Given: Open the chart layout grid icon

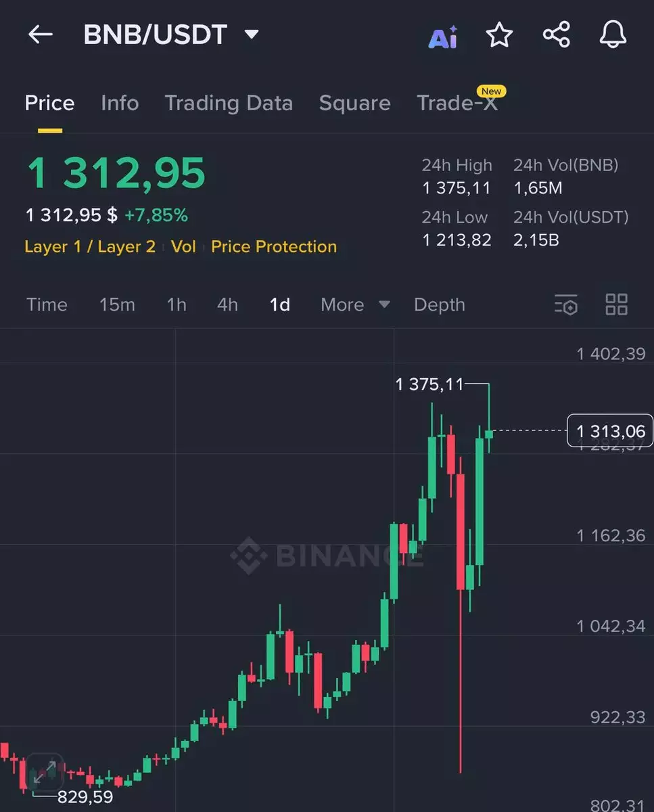Looking at the screenshot, I should (x=616, y=304).
